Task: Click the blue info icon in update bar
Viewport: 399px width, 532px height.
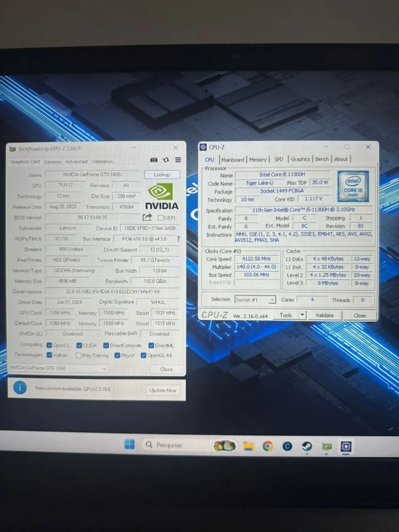Action: [x=20, y=387]
